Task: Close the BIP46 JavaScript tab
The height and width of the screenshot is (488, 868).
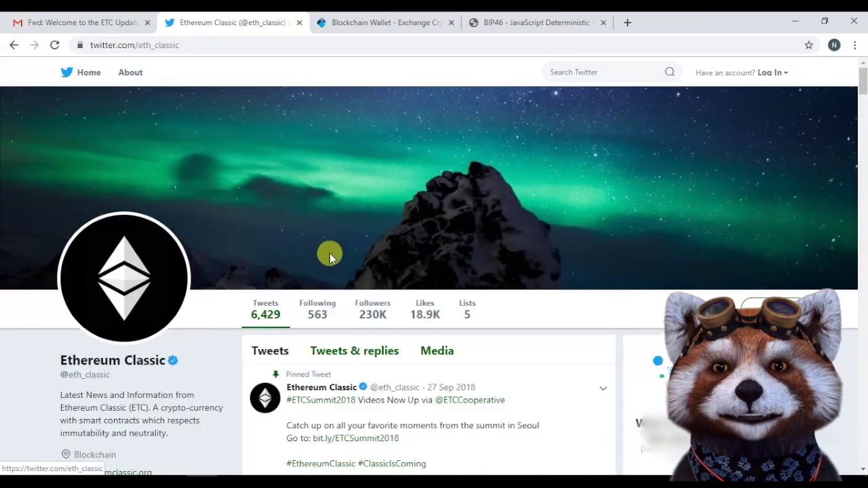Action: (603, 22)
